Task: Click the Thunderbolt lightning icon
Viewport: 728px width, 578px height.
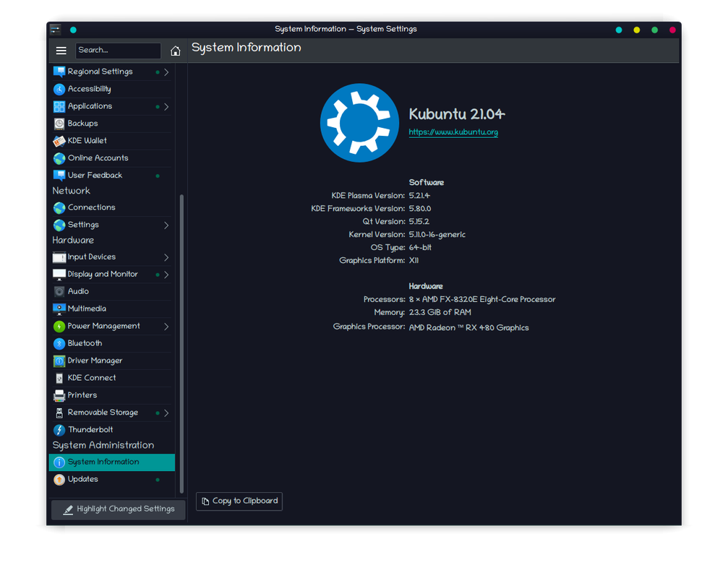Action: pos(59,430)
